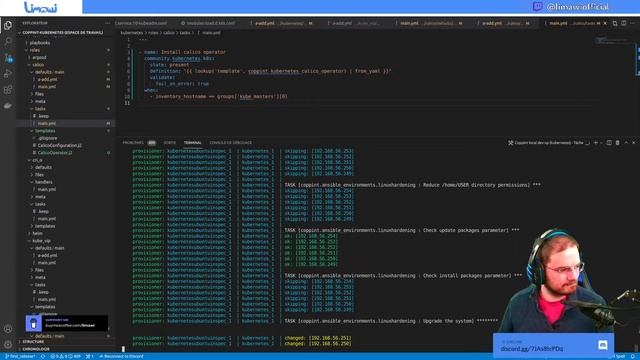
Task: Click the split editor icon
Action: pos(624,23)
